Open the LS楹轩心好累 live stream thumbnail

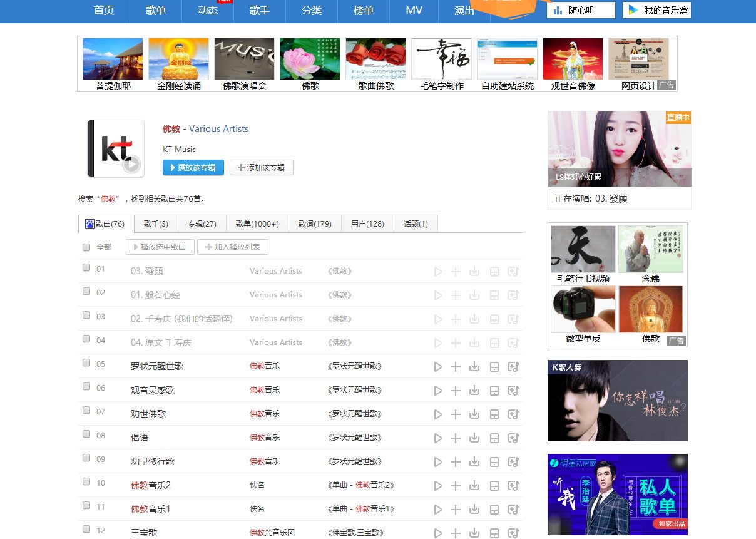[x=619, y=149]
